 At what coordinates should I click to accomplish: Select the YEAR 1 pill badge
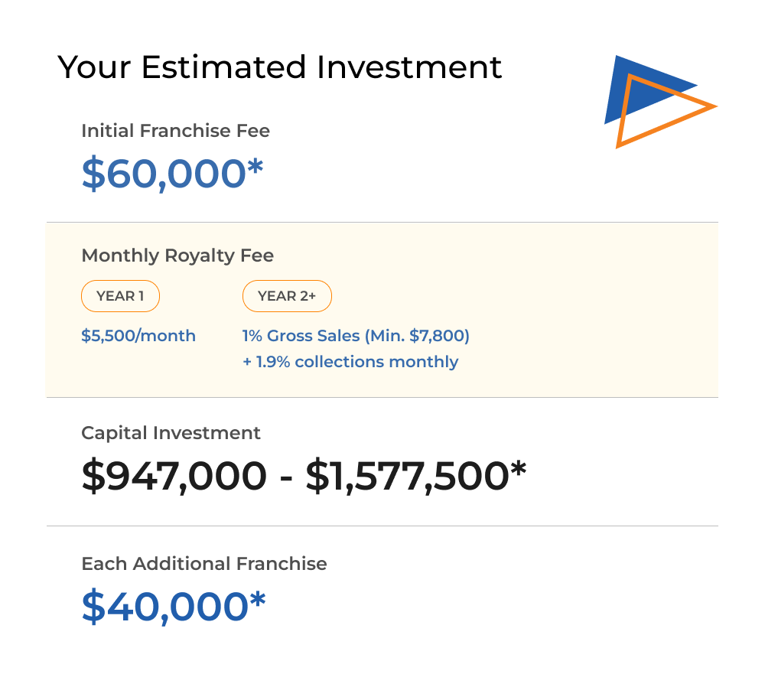(120, 295)
